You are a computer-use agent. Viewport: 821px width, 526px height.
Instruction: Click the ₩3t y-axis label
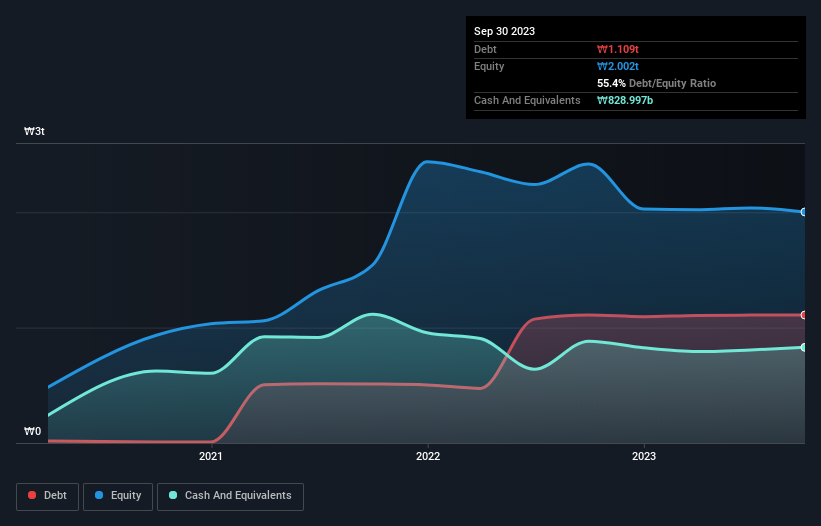pyautogui.click(x=34, y=131)
